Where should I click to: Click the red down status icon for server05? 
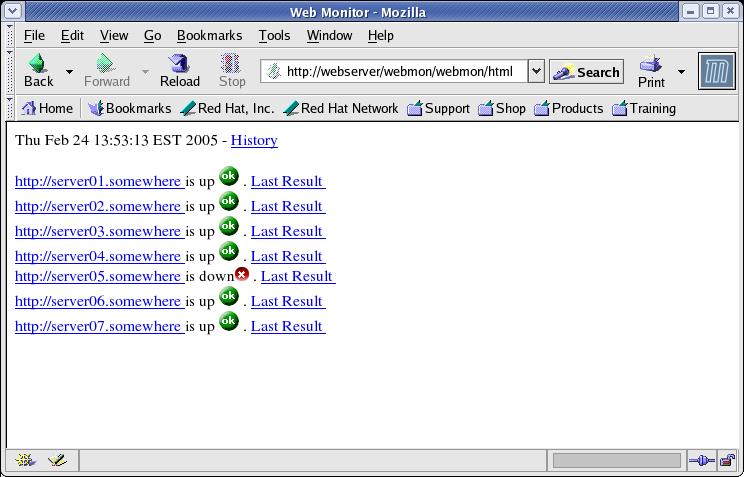[242, 275]
